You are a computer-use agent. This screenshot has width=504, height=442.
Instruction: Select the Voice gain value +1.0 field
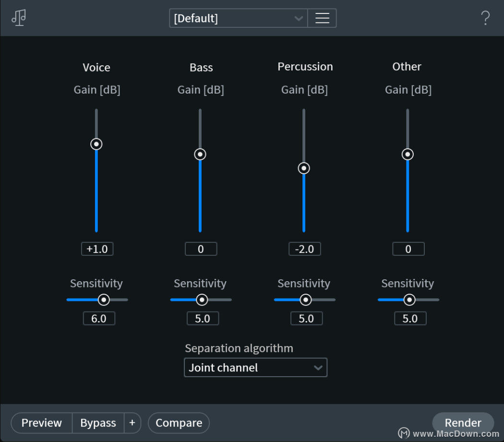tap(97, 249)
